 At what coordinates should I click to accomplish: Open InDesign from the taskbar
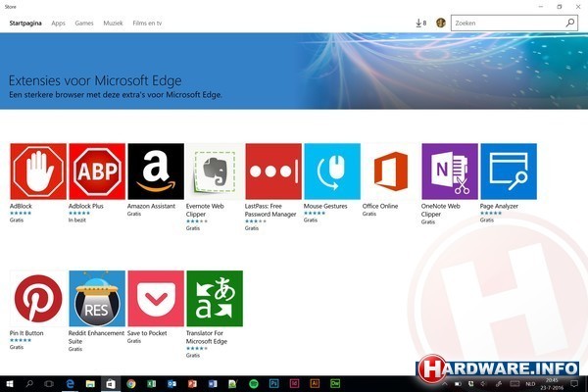tap(294, 384)
